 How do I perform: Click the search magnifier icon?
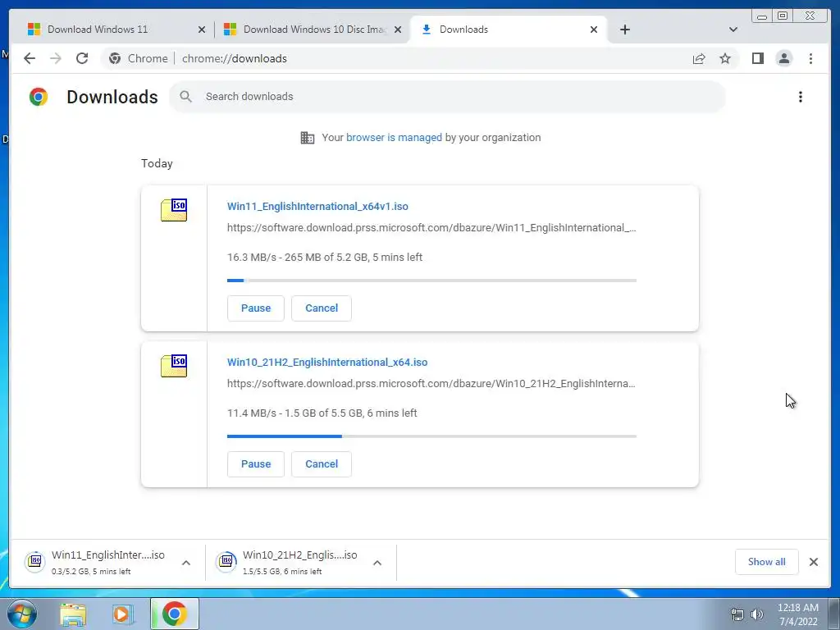[185, 97]
